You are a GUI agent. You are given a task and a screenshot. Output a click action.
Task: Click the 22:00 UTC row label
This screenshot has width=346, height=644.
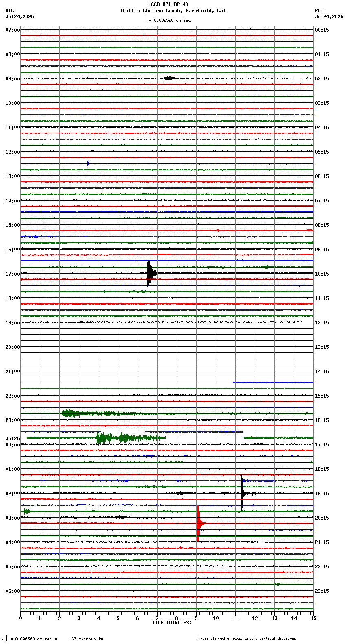point(13,396)
